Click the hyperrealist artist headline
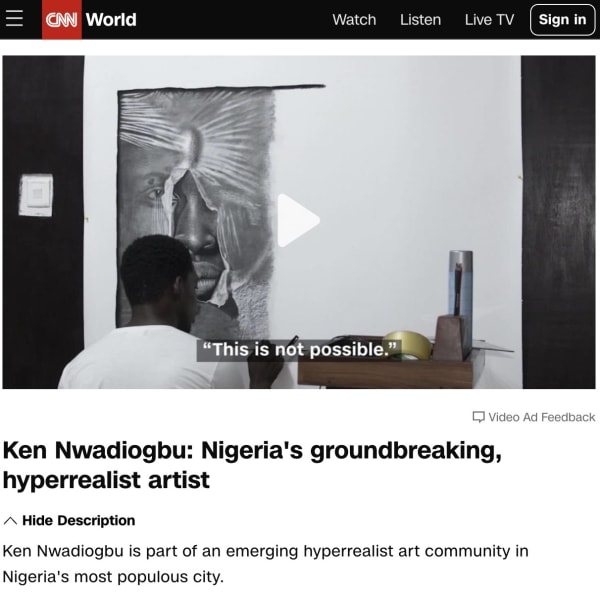Screen dimensions: 600x600 point(252,465)
